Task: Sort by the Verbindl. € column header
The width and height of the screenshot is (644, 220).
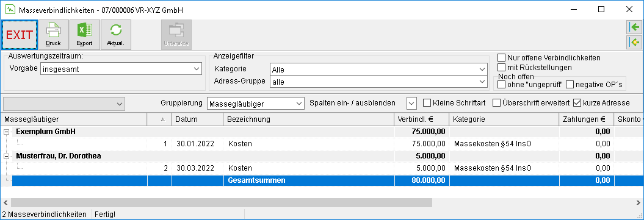Action: (x=422, y=119)
